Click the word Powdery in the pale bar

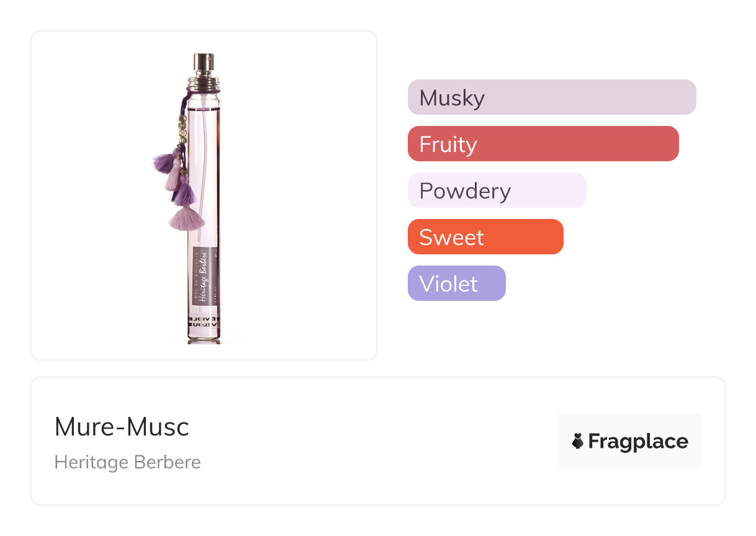coord(465,190)
